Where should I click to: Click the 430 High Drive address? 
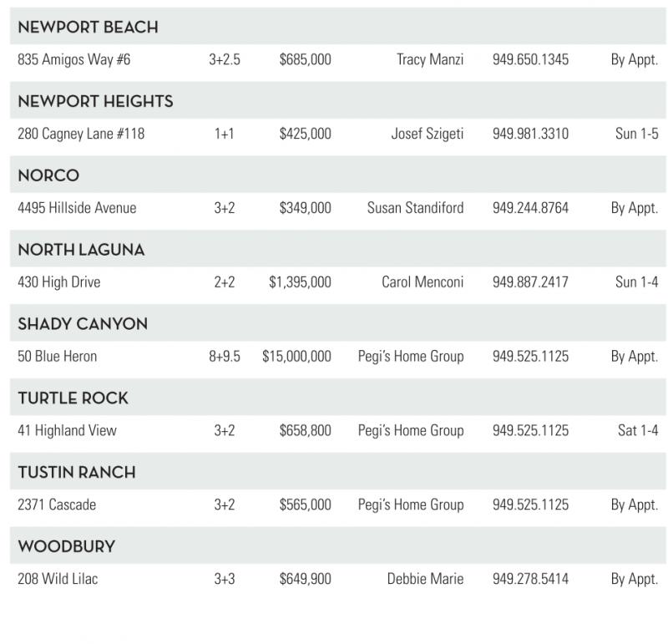[x=58, y=282]
